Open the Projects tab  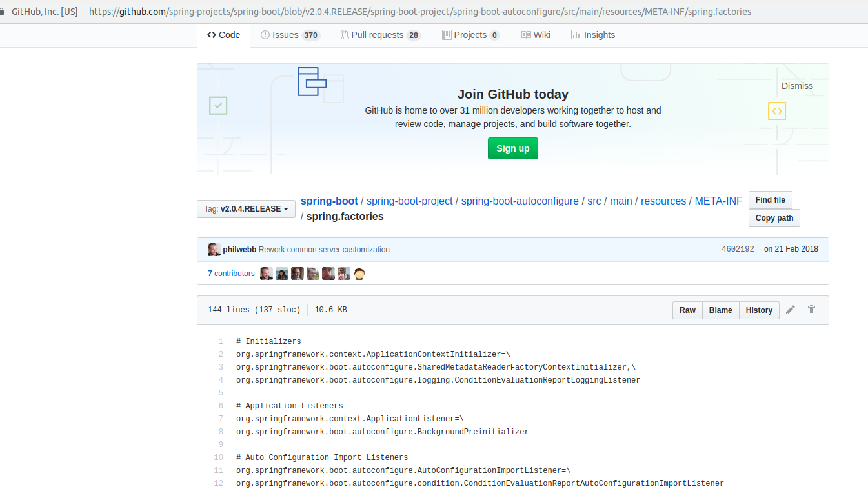click(x=470, y=35)
